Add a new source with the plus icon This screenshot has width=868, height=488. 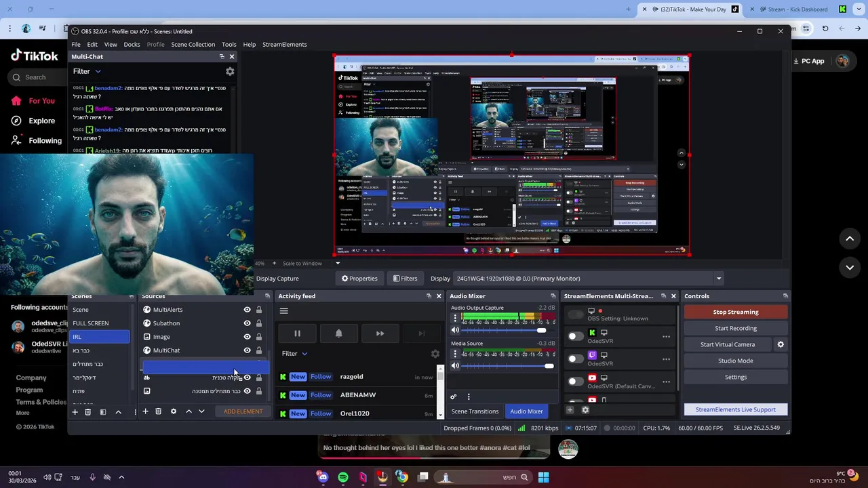145,411
